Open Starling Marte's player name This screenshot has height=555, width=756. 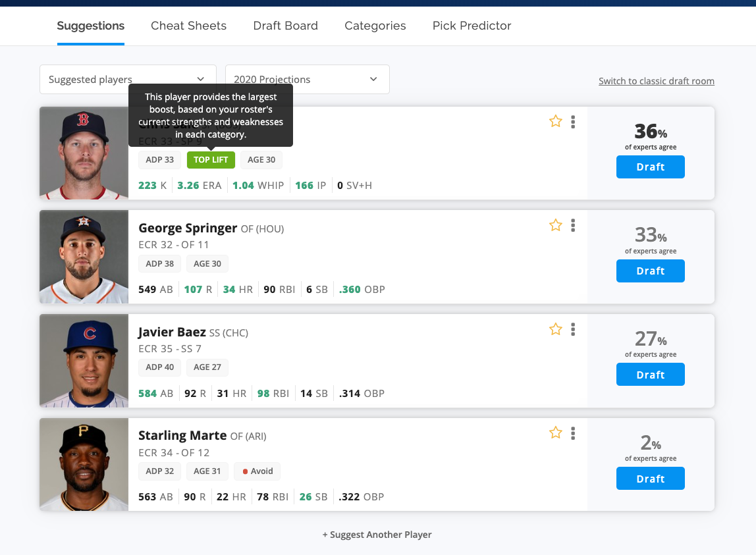[182, 435]
